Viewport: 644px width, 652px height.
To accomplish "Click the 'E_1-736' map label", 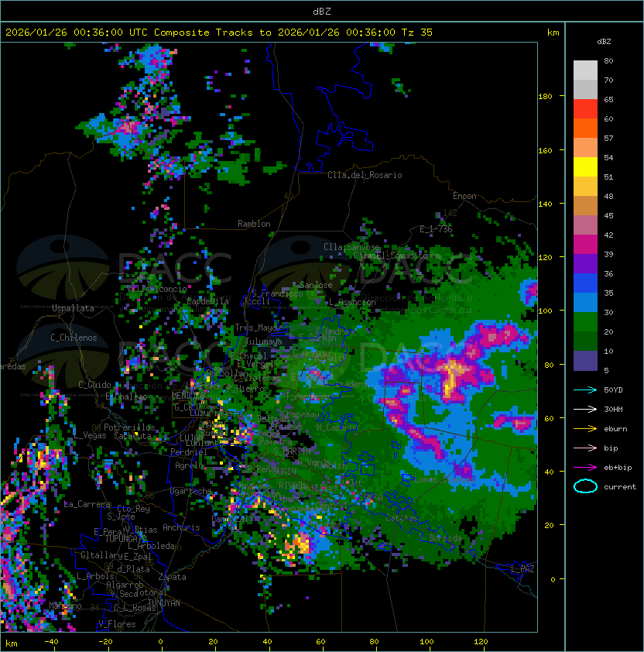I will point(436,228).
